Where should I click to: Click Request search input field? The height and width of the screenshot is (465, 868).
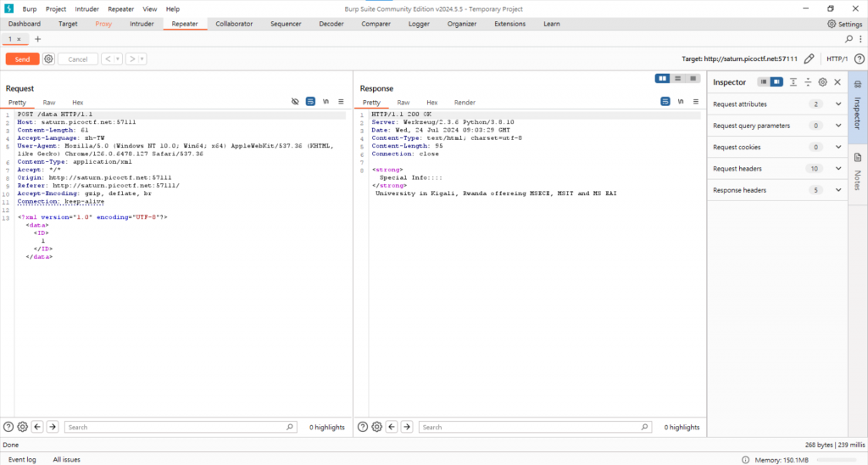click(x=181, y=428)
